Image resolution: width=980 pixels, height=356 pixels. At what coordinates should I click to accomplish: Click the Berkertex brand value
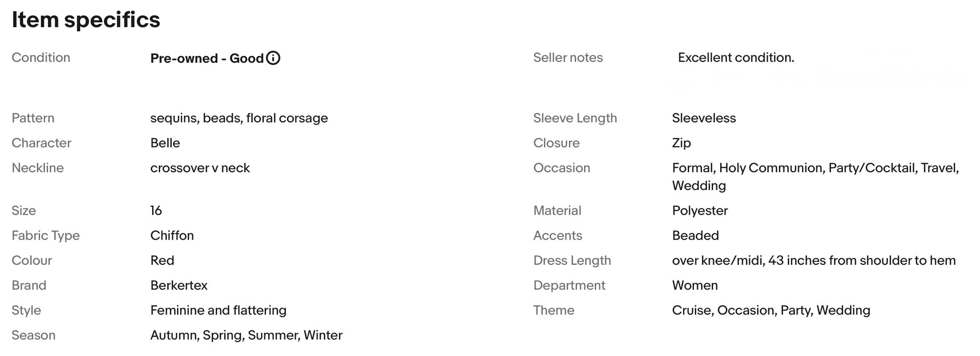(x=179, y=286)
